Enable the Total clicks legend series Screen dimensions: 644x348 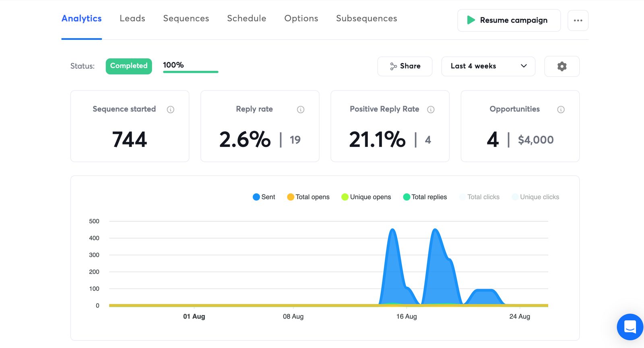[x=479, y=197]
